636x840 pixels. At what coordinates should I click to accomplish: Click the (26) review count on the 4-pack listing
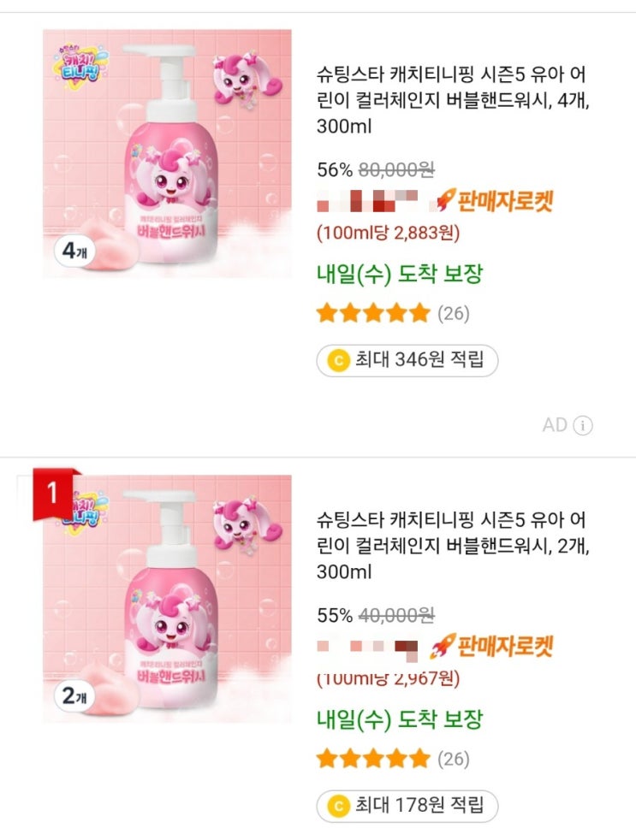[454, 314]
